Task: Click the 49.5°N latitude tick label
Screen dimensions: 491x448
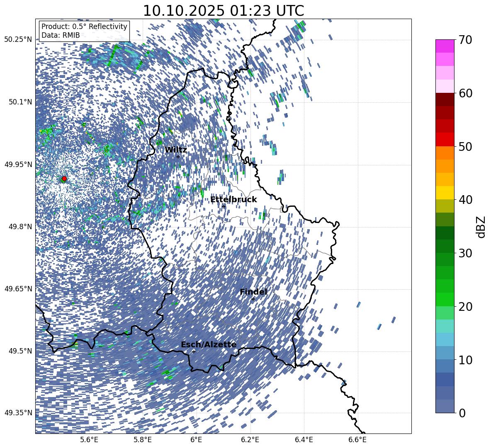Action: pos(20,351)
